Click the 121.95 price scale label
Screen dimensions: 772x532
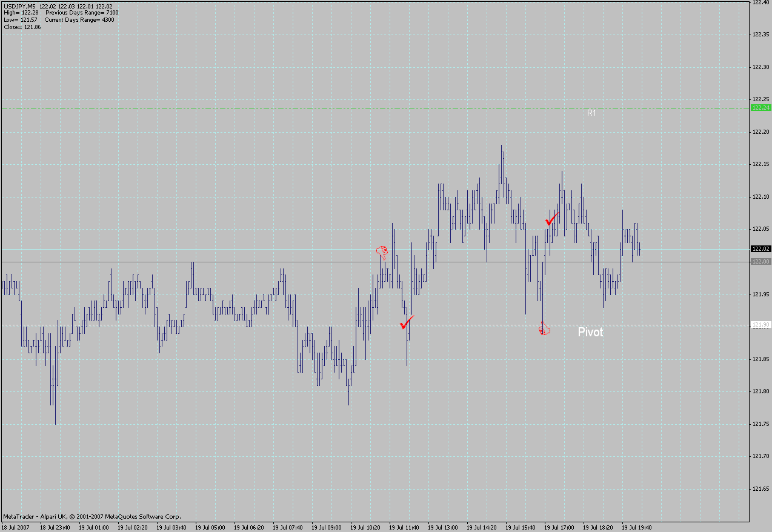pyautogui.click(x=761, y=294)
